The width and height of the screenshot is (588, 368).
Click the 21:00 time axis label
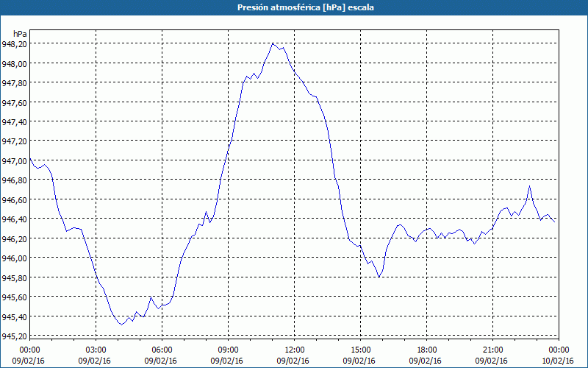492,350
